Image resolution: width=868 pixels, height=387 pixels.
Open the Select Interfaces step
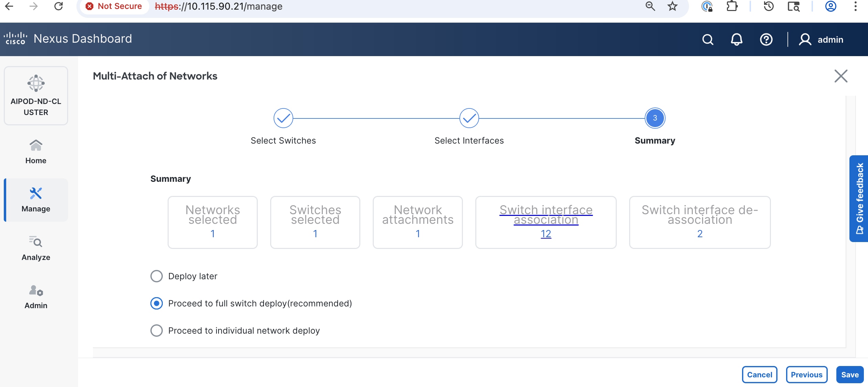469,118
